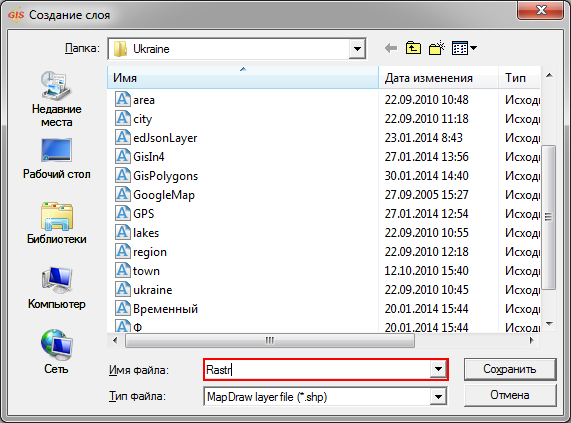Click the horizontal scrollbar thumb
Viewport: 571px width, 423px height.
270,341
